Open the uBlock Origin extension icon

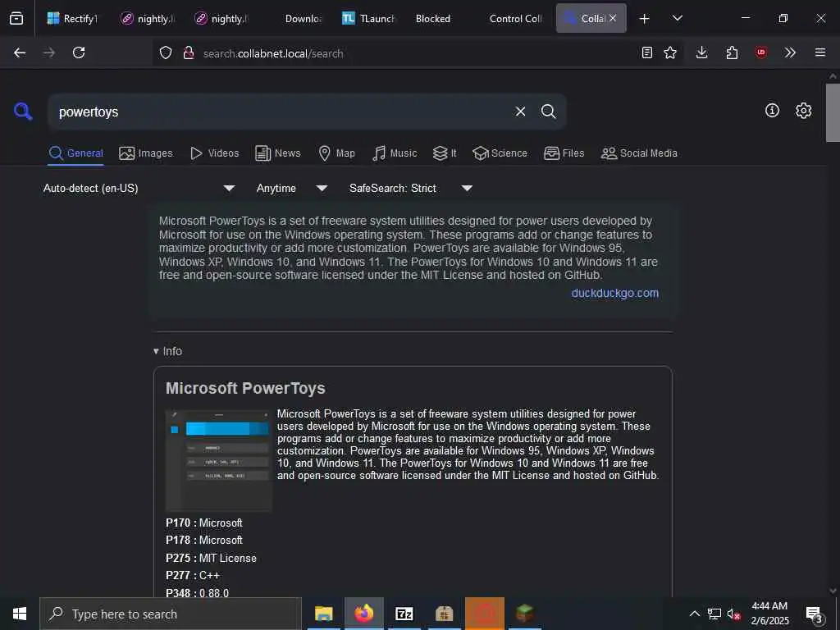761,52
